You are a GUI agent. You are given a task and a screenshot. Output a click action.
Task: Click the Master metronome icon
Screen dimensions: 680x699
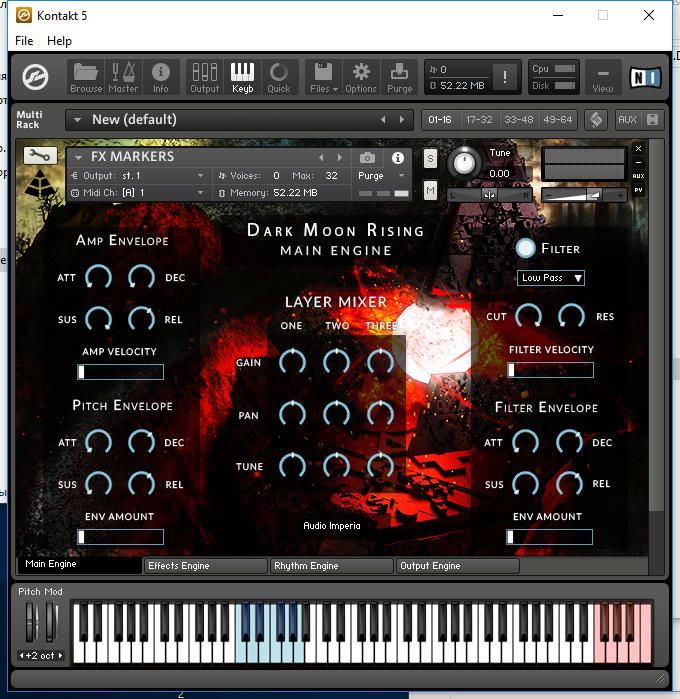[x=123, y=76]
